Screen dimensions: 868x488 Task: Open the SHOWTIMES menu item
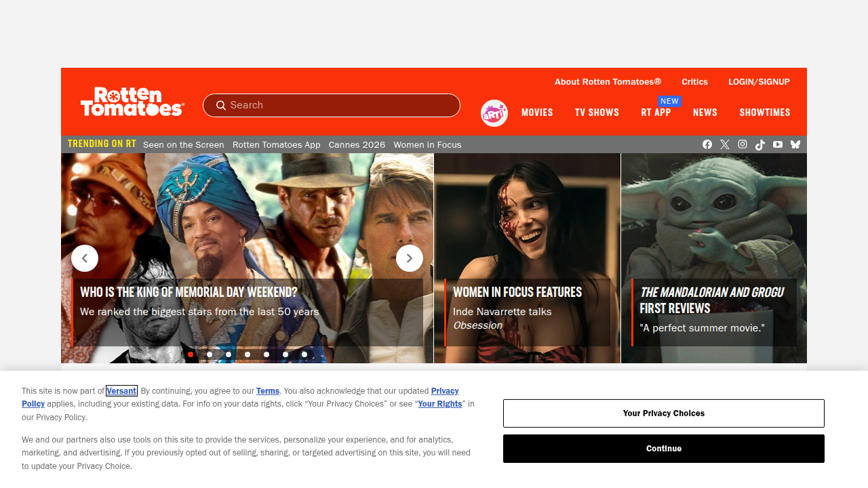765,113
